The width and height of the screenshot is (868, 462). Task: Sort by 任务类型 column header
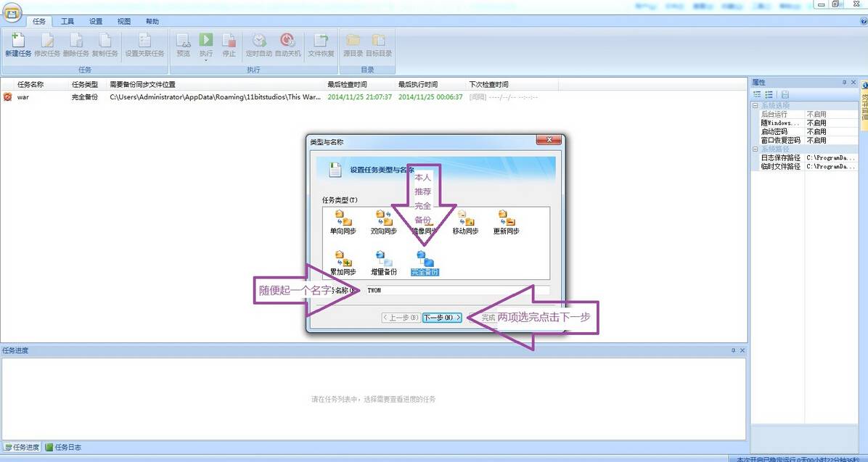pos(85,85)
